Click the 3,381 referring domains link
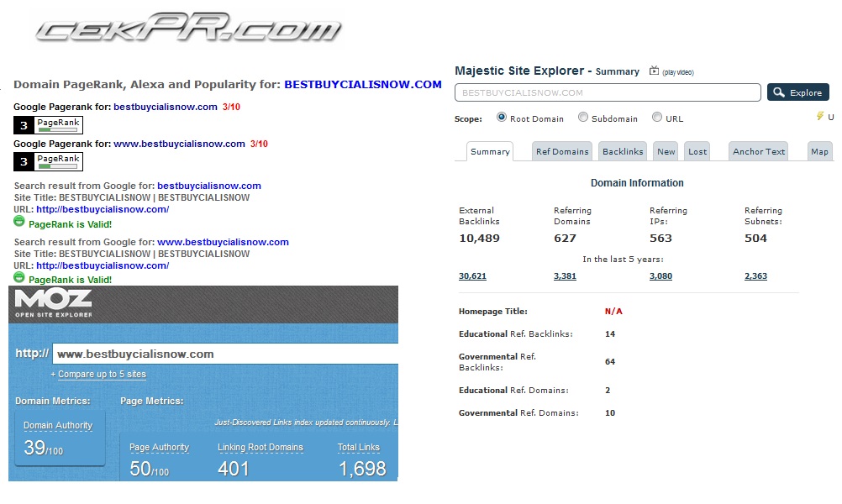Image resolution: width=842 pixels, height=504 pixels. pos(565,276)
